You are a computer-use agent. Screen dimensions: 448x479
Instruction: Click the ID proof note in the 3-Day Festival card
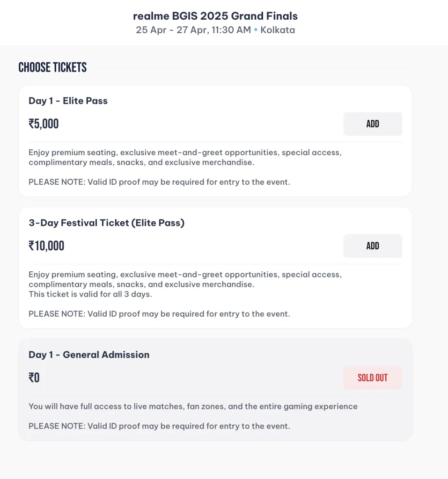[x=159, y=314]
